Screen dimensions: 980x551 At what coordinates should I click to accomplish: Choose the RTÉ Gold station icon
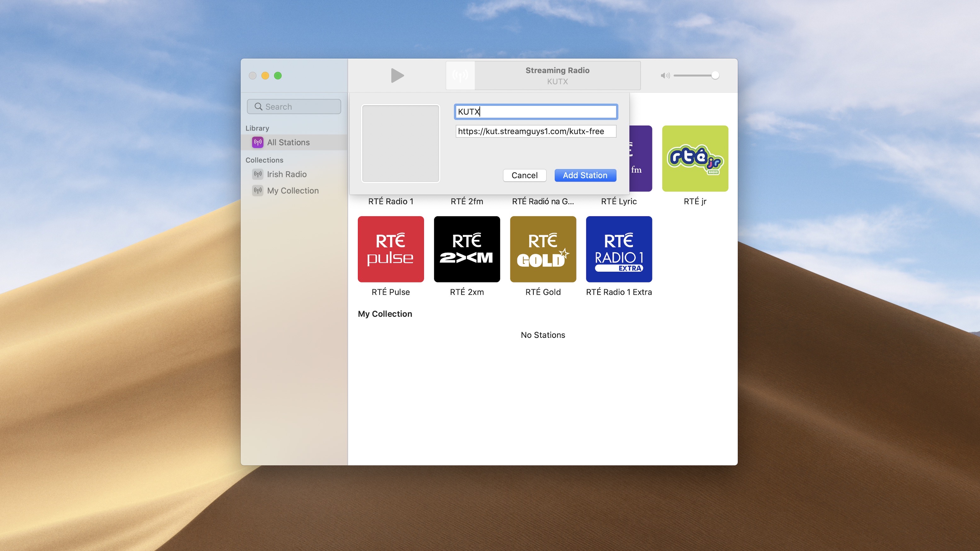(x=542, y=249)
